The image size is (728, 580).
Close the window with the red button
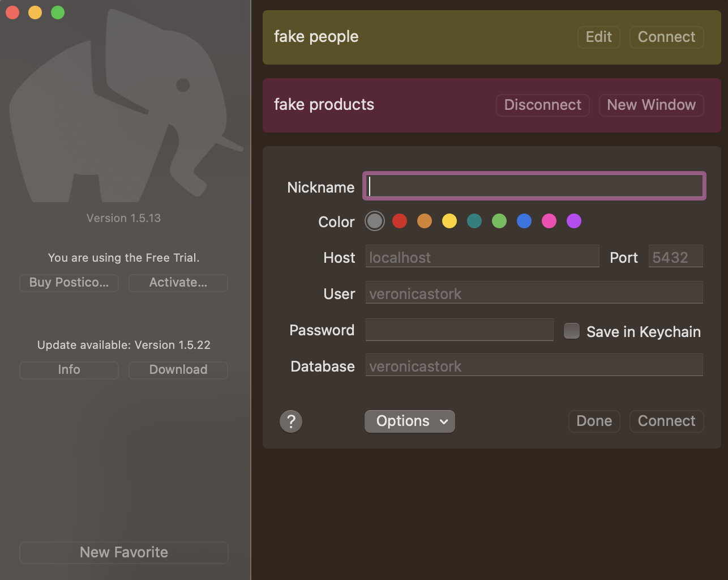pyautogui.click(x=12, y=12)
